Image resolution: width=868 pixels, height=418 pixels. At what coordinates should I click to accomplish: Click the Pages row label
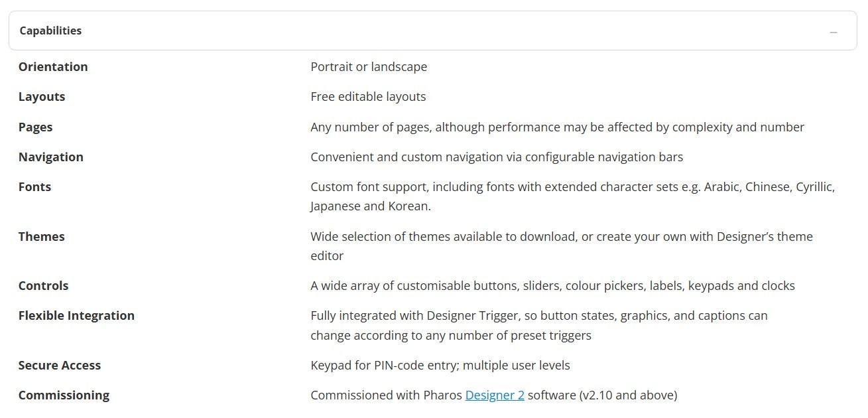click(x=35, y=127)
